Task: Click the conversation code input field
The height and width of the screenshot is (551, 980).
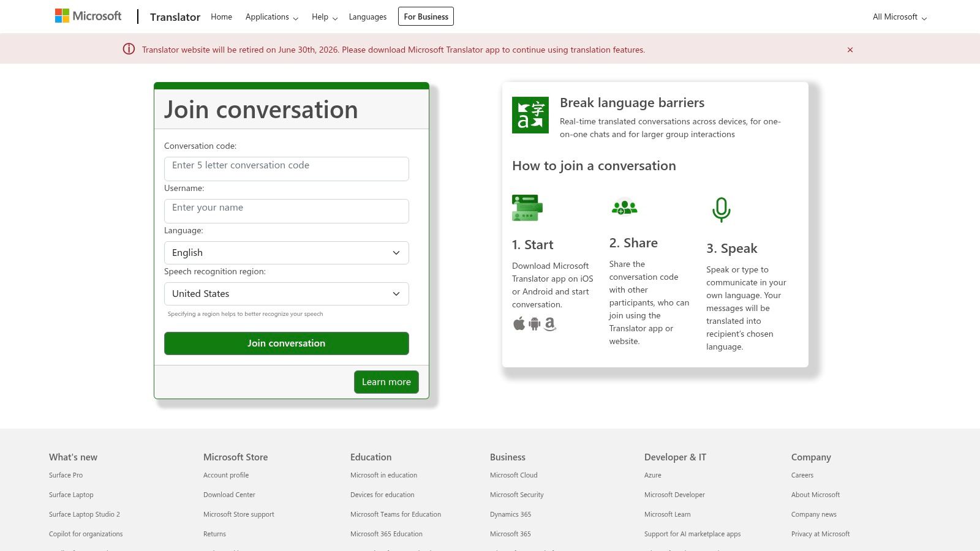Action: (x=286, y=168)
